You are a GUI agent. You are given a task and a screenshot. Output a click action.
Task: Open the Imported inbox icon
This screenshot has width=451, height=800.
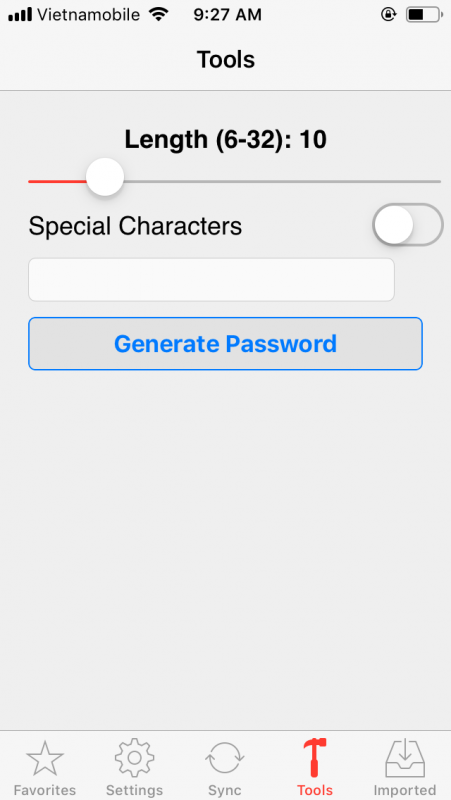coord(405,758)
